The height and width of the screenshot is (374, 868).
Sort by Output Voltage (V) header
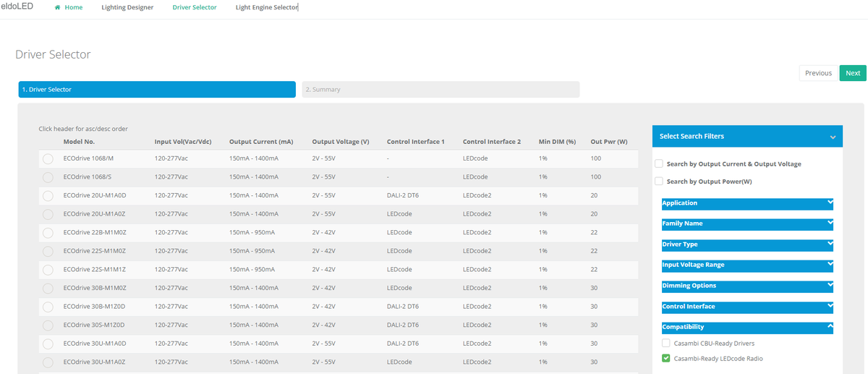[x=341, y=142]
